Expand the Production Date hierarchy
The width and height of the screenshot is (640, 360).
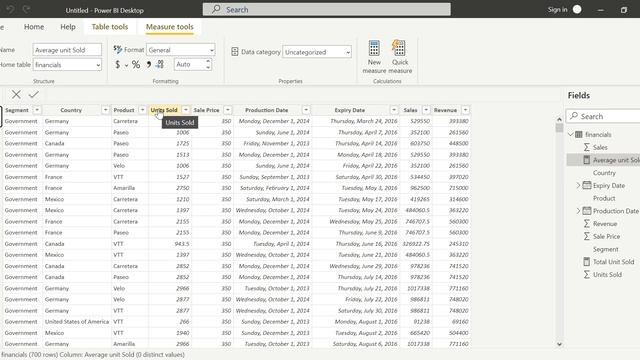578,211
